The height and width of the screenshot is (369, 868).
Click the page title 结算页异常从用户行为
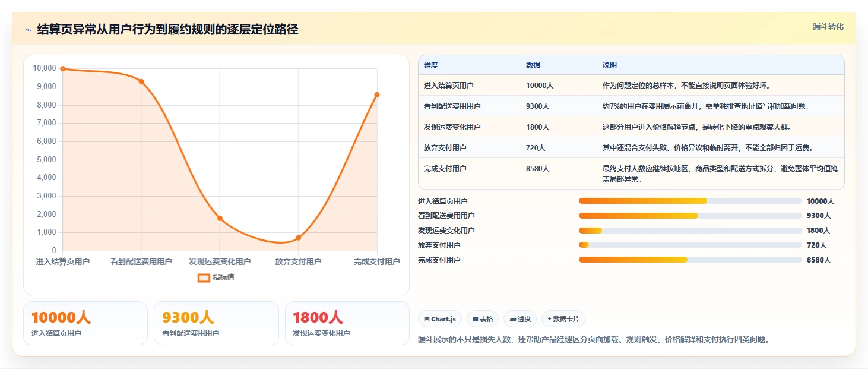point(167,29)
